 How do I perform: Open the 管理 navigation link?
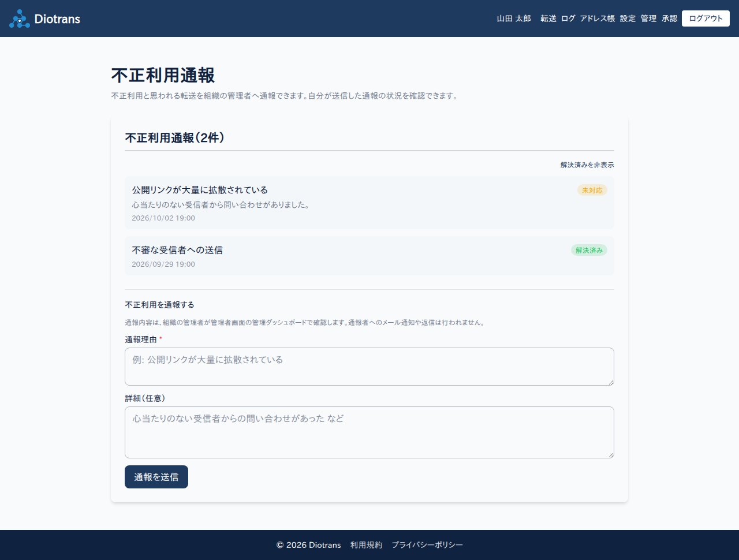click(648, 18)
